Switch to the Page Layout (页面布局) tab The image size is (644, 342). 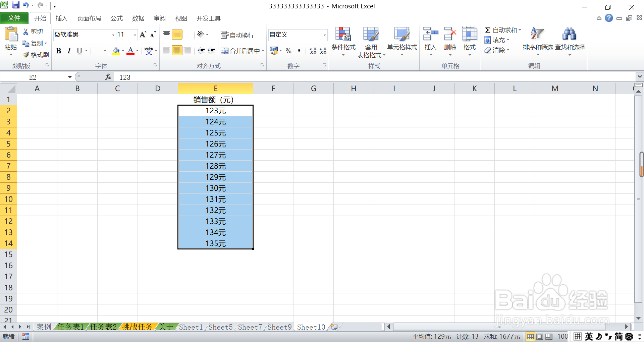tap(89, 18)
